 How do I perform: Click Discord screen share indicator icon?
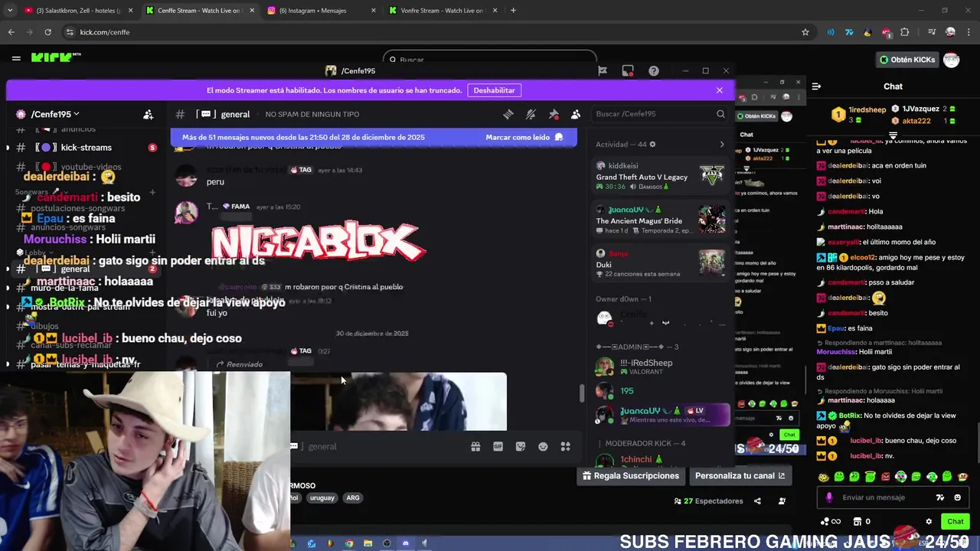point(628,70)
